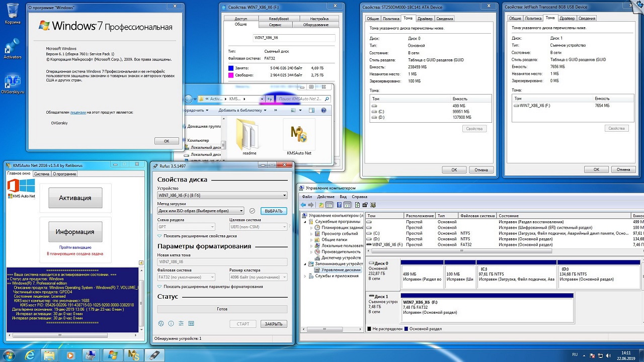Click the checksum checkmark icon in Rufus
Screen dimensions: 644x362
pyautogui.click(x=253, y=211)
